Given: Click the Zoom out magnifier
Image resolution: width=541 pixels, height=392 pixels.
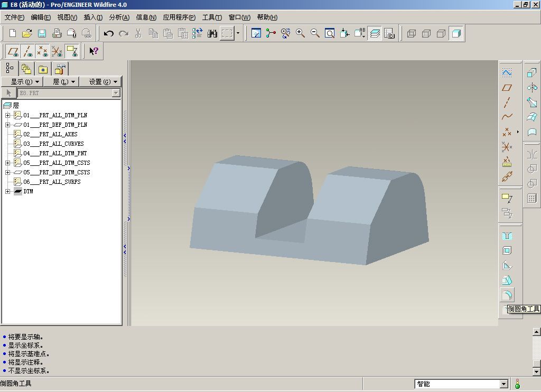Looking at the screenshot, I should [x=315, y=33].
